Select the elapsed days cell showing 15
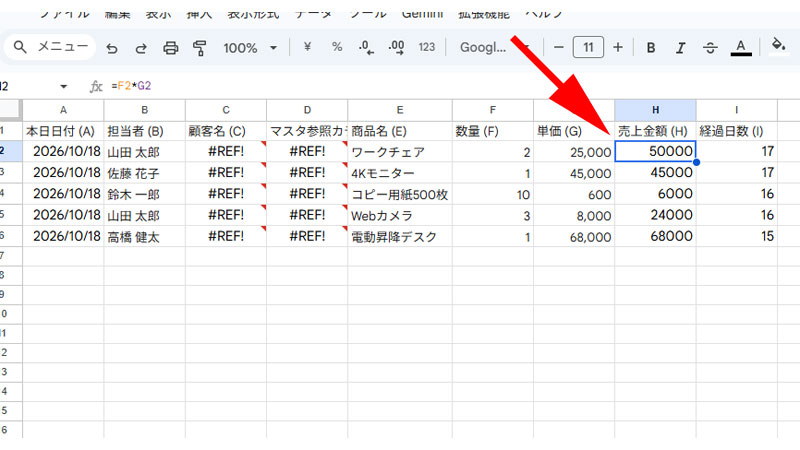800x450 pixels. point(737,237)
